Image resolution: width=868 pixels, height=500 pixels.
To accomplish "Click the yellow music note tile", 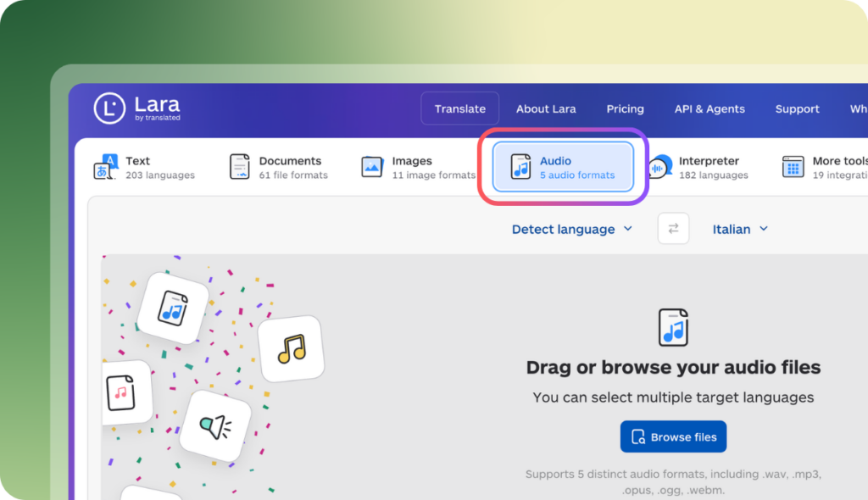I will 292,349.
